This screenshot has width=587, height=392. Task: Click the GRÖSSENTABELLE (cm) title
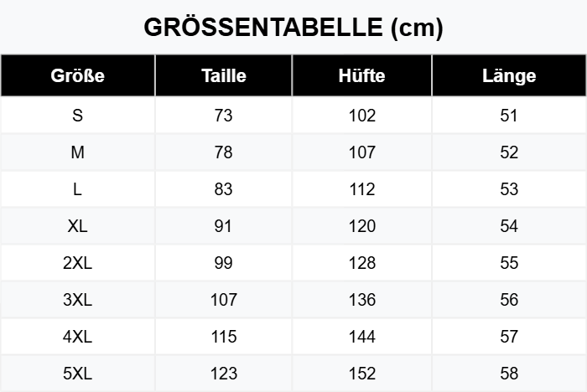[293, 28]
